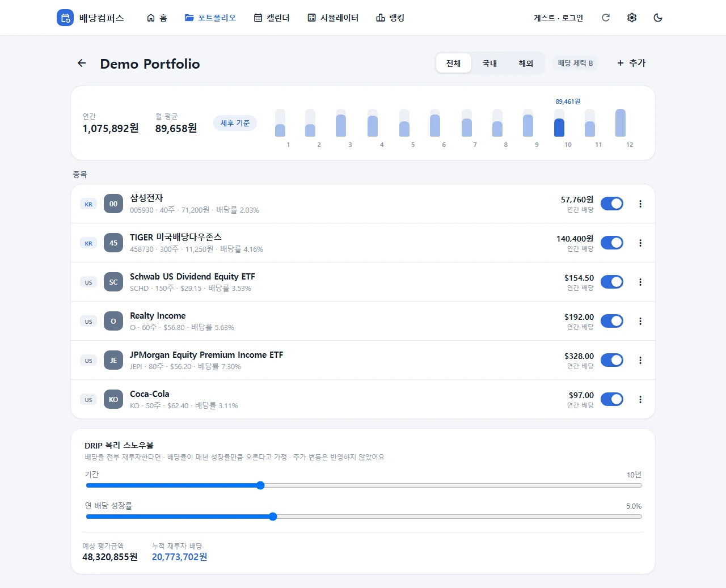Go back using the left arrow
The height and width of the screenshot is (588, 726).
[82, 63]
